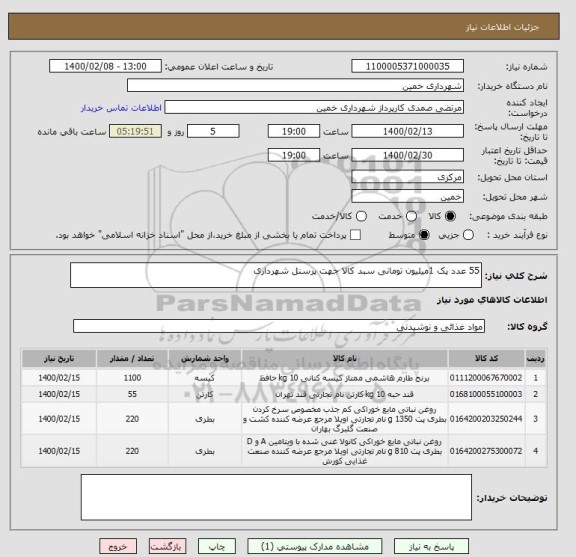The image size is (576, 557).
Task: Click product code 0168100055100003
Action: tap(486, 394)
